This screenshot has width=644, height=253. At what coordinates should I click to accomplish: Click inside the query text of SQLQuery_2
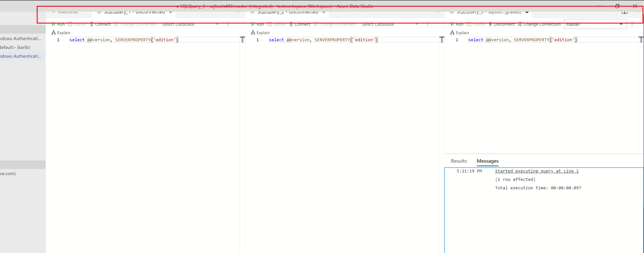(x=322, y=40)
